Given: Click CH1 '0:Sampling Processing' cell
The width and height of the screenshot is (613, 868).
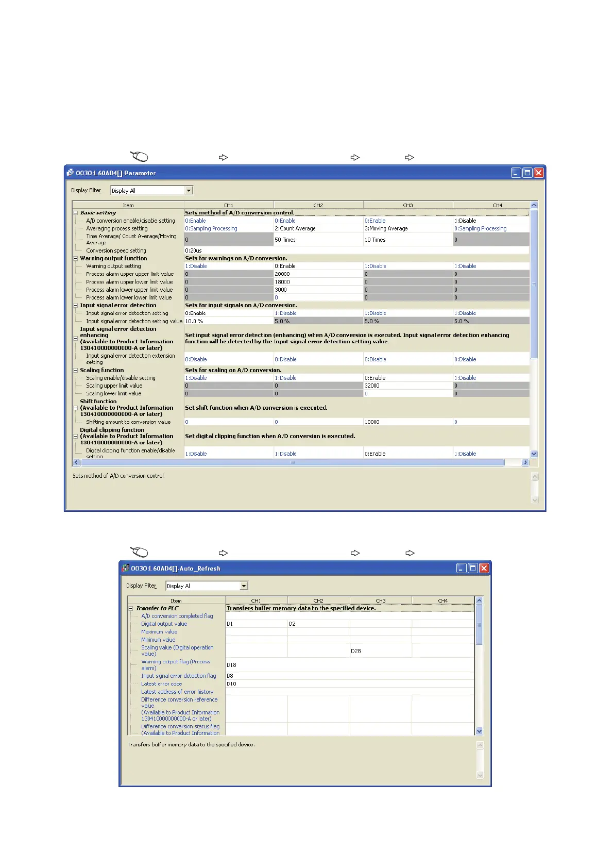Looking at the screenshot, I should pyautogui.click(x=229, y=228).
